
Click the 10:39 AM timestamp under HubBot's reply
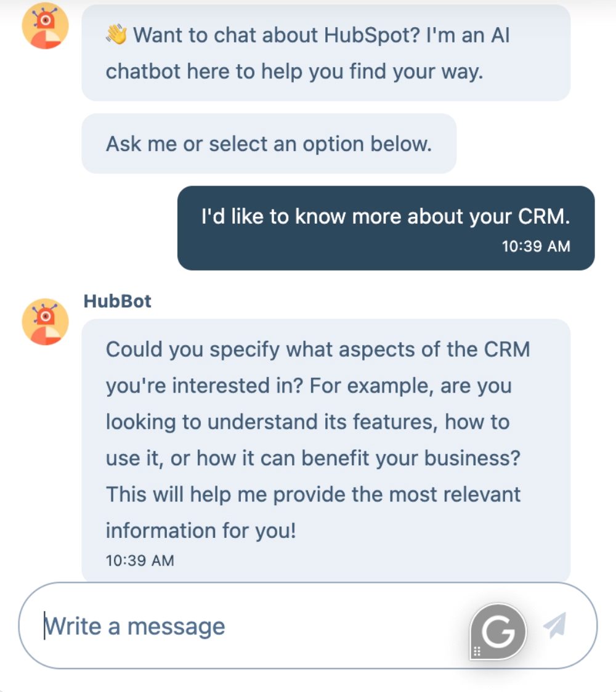(x=140, y=561)
